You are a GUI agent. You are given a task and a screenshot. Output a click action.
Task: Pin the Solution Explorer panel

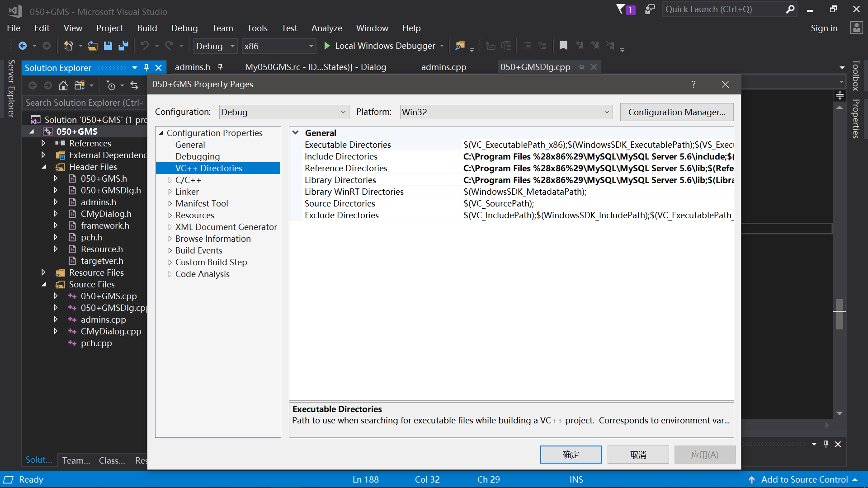146,67
